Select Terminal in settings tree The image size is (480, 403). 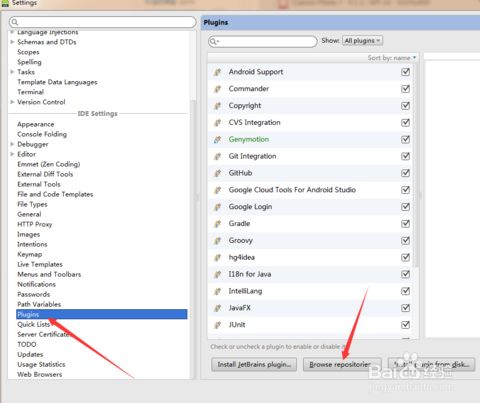point(31,92)
